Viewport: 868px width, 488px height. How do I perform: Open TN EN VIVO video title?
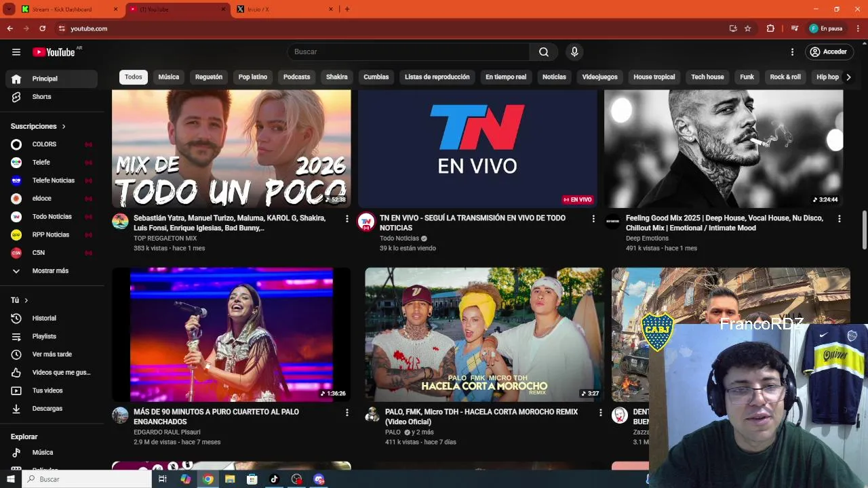[473, 223]
